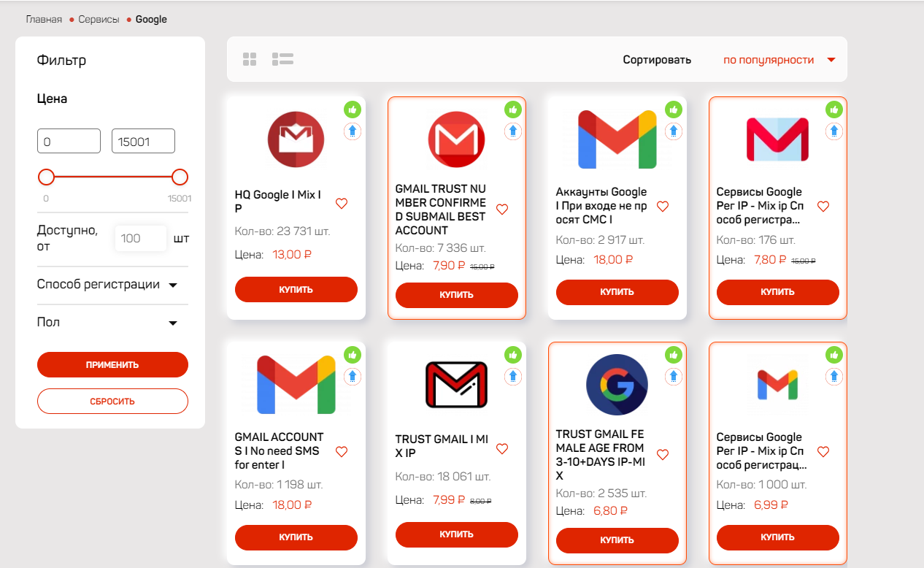The width and height of the screenshot is (924, 568).
Task: Click blue up-arrow on GMAIL ACCOUNTS card
Action: pos(353,377)
